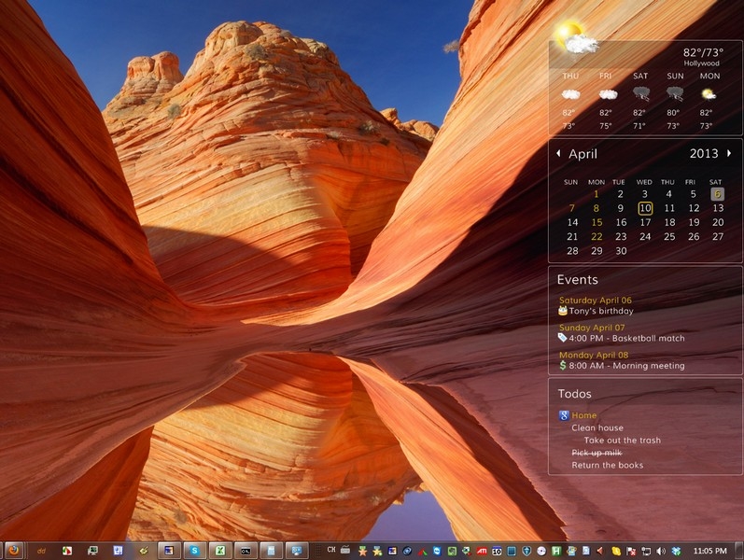Open the on-screen keyboard tray icon
The height and width of the screenshot is (560, 744).
[x=345, y=550]
